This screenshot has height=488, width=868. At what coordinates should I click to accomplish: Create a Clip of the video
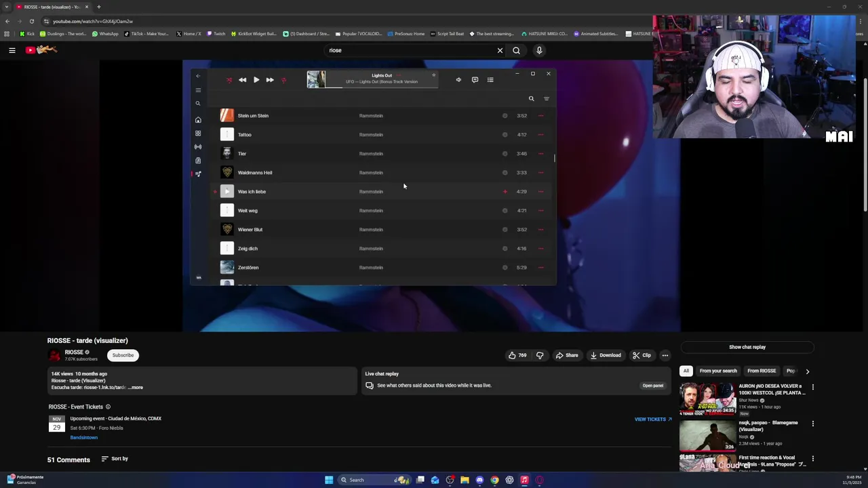pyautogui.click(x=642, y=355)
